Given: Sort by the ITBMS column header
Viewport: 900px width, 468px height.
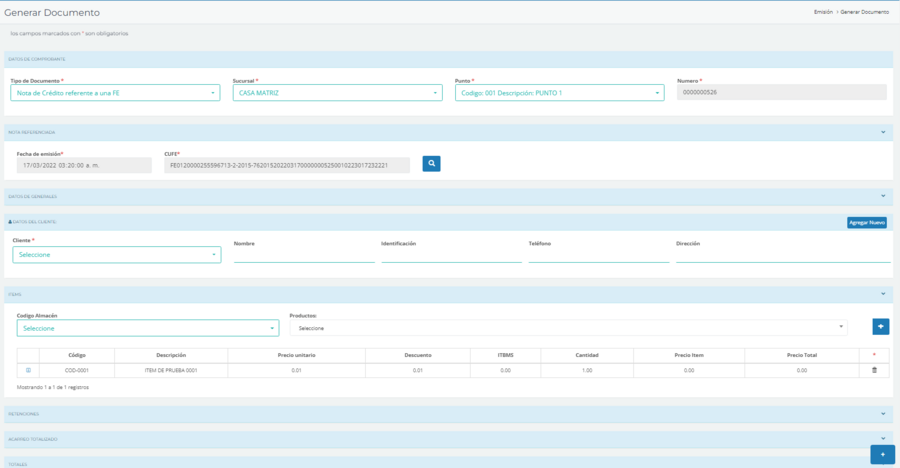Looking at the screenshot, I should 505,355.
